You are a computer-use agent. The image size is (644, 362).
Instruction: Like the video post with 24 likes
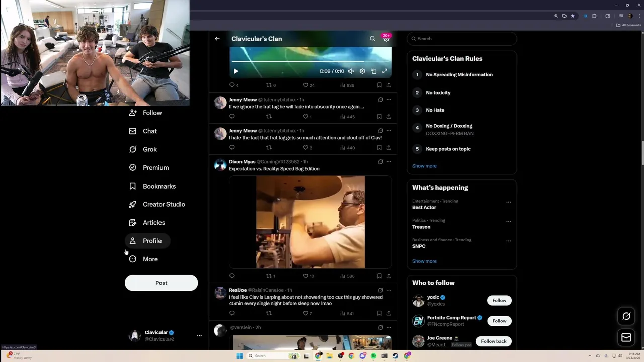(308, 85)
